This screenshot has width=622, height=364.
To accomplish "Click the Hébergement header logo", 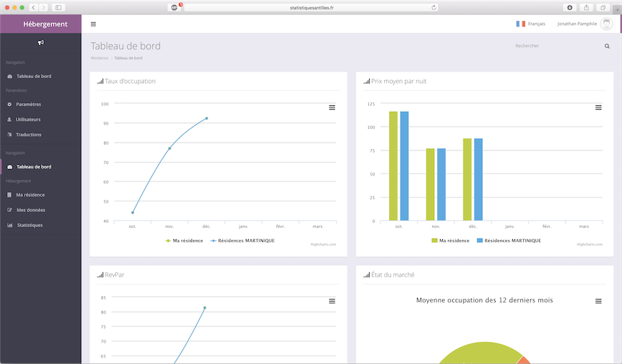I will [x=45, y=24].
